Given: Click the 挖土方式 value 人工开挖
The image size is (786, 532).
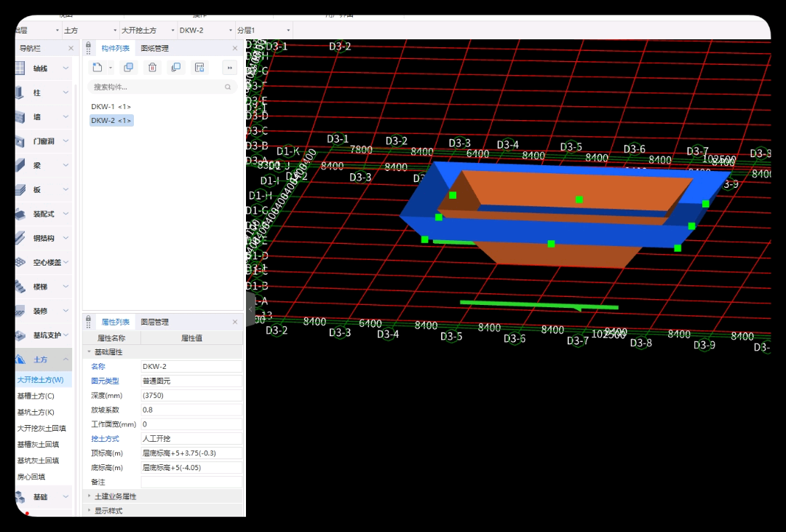Looking at the screenshot, I should click(x=191, y=439).
